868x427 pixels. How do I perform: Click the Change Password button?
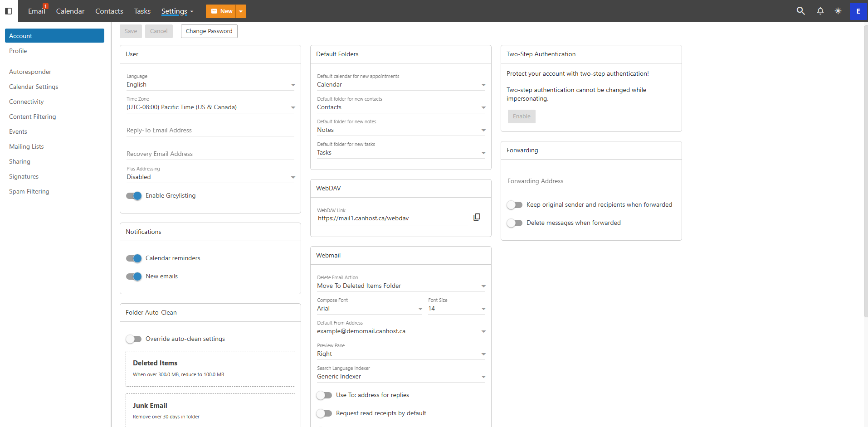pyautogui.click(x=209, y=31)
